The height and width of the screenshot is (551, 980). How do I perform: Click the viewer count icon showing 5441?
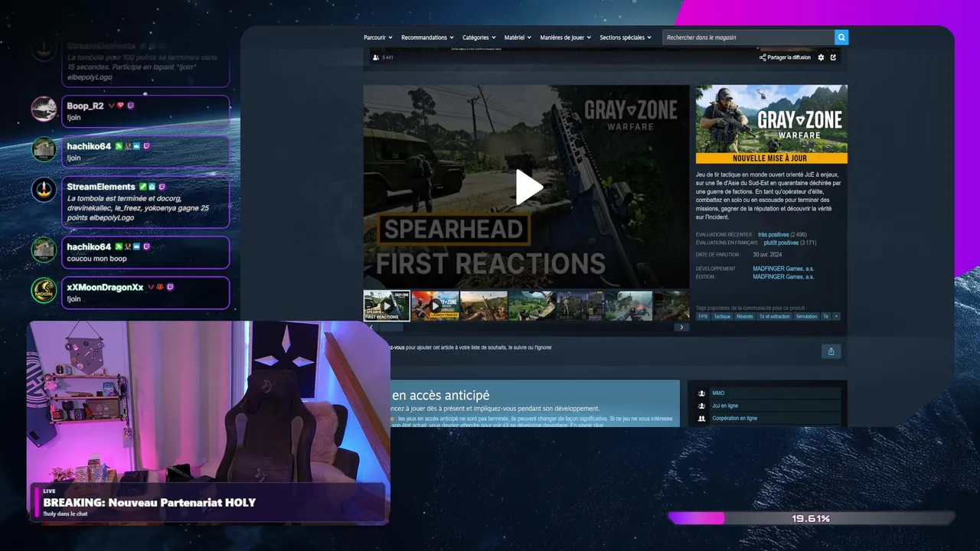375,57
